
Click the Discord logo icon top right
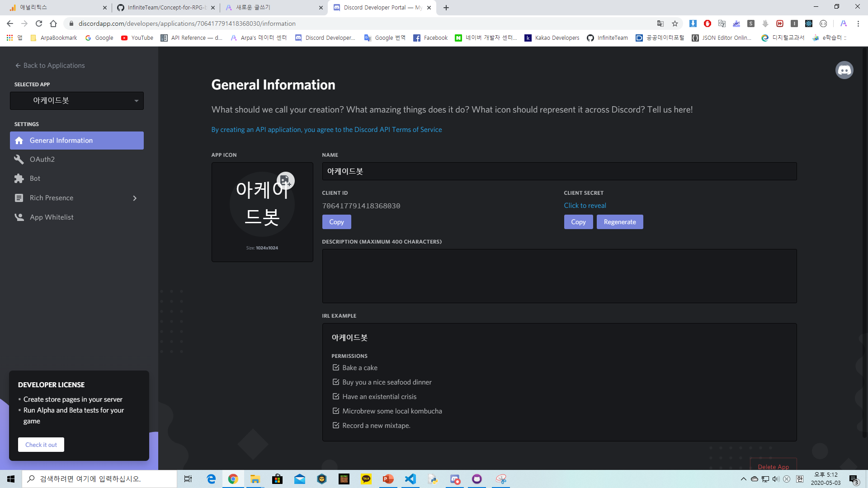pos(844,70)
